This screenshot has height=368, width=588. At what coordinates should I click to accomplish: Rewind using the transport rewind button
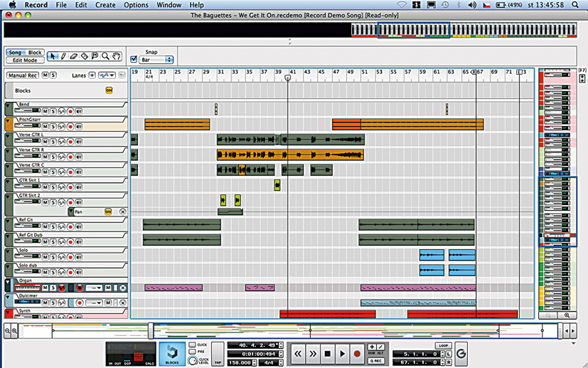point(298,353)
